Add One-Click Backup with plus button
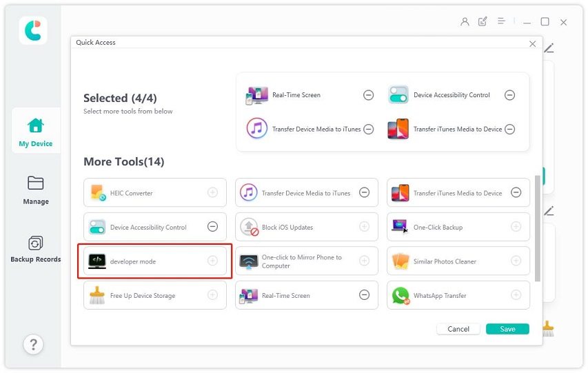This screenshot has height=373, width=588. coord(516,227)
